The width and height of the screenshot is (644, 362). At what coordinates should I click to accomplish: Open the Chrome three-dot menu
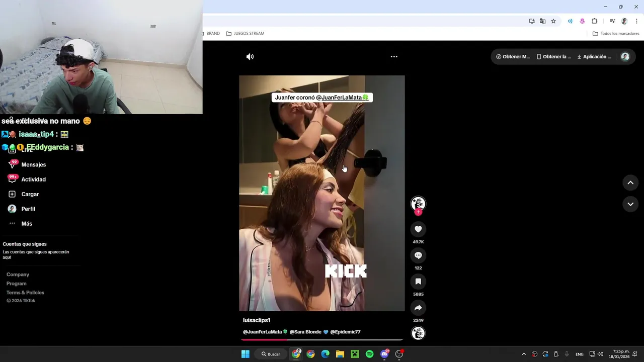coord(636,21)
